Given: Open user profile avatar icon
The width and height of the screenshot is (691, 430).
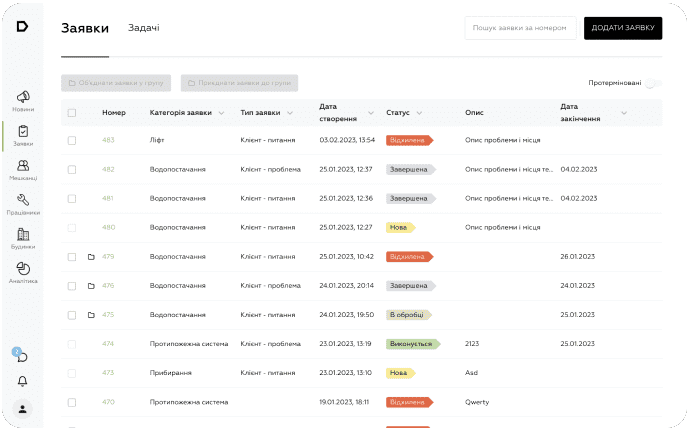Looking at the screenshot, I should (x=22, y=409).
